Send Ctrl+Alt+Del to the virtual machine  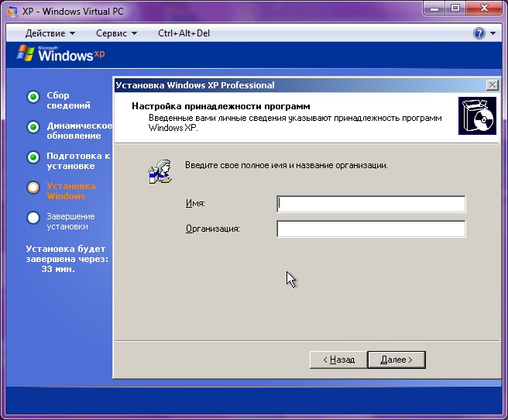(x=184, y=33)
